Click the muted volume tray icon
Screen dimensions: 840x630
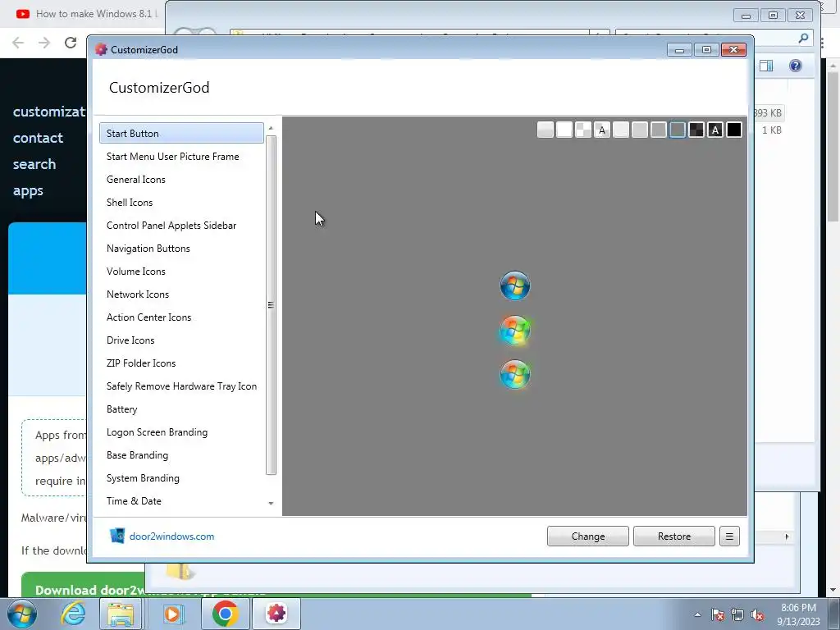click(757, 614)
